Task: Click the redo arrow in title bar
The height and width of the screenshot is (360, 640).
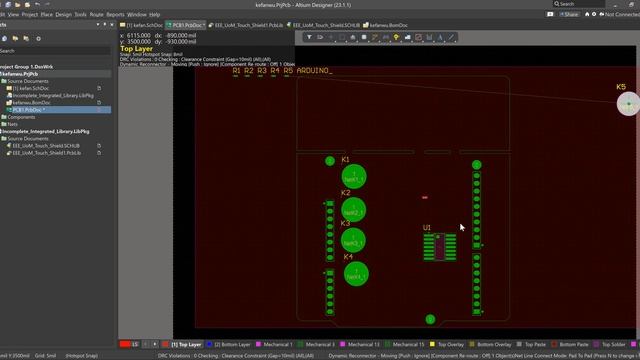Action: pyautogui.click(x=47, y=4)
